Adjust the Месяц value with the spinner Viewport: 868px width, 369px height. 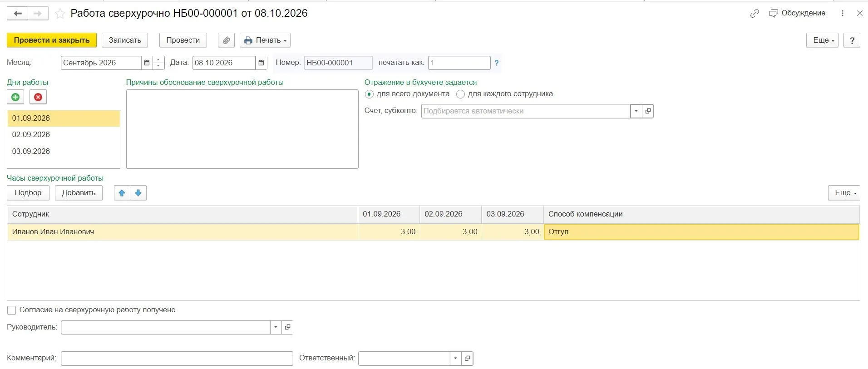point(158,63)
